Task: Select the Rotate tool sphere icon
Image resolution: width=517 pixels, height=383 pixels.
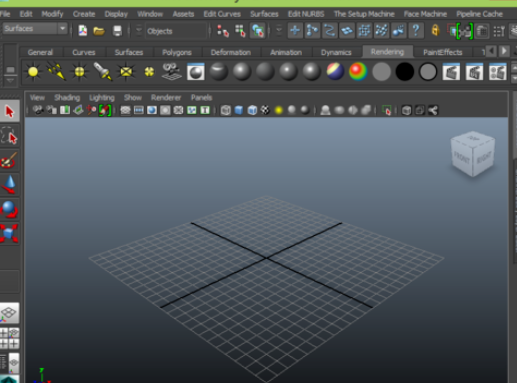Action: (10, 209)
